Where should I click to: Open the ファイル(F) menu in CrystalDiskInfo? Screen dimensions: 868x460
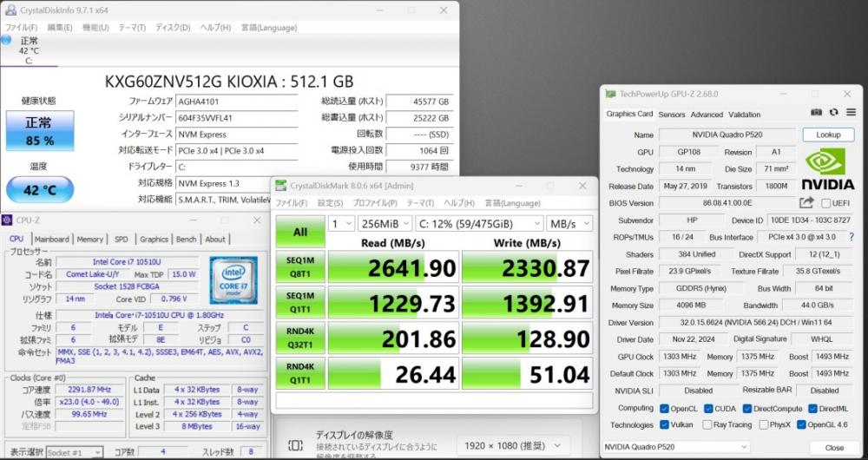pos(21,27)
